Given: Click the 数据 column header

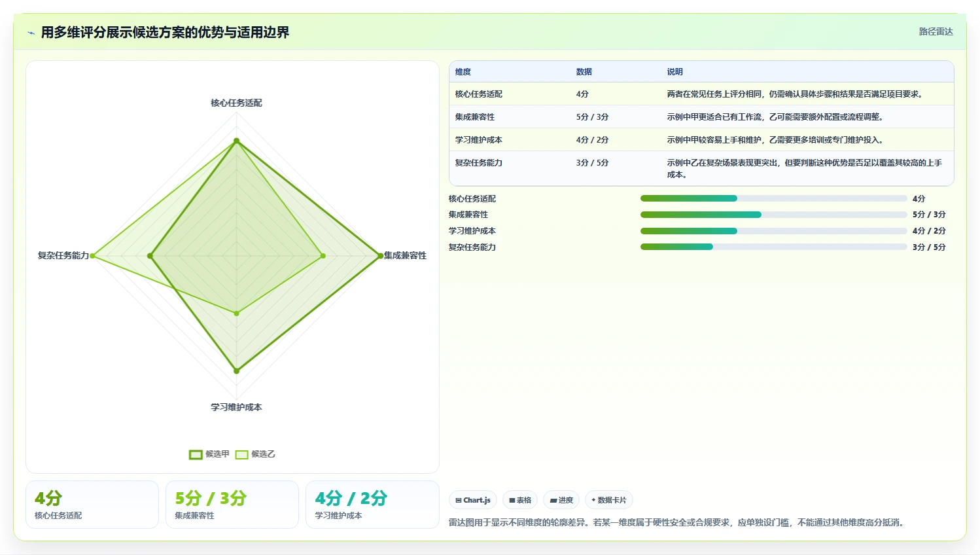Looking at the screenshot, I should coord(584,72).
